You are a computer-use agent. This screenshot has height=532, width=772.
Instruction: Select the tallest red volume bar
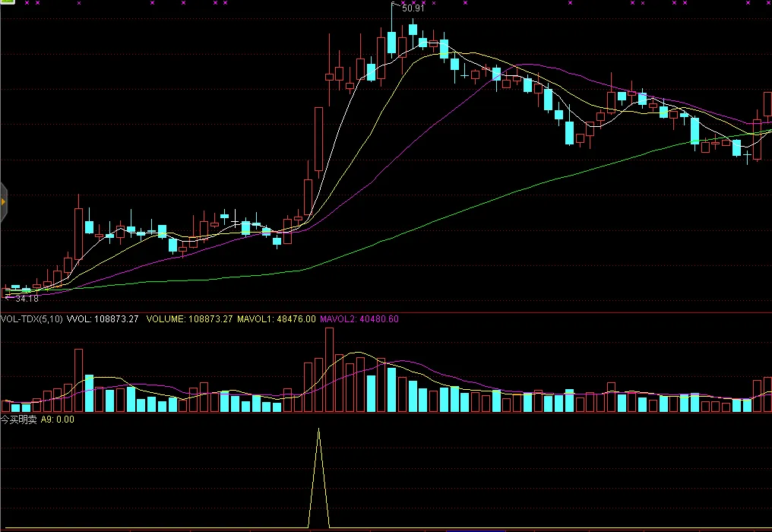329,370
